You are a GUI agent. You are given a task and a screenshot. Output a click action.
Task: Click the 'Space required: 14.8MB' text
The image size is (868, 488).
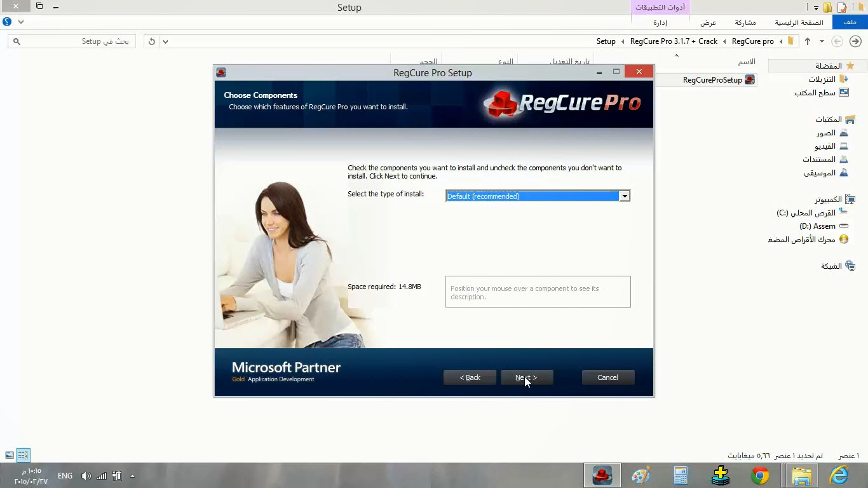point(384,287)
